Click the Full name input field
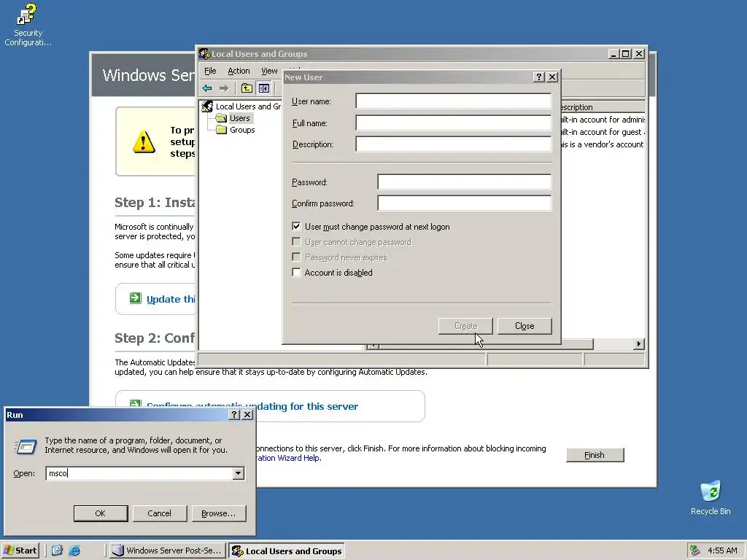747x560 pixels. (454, 122)
